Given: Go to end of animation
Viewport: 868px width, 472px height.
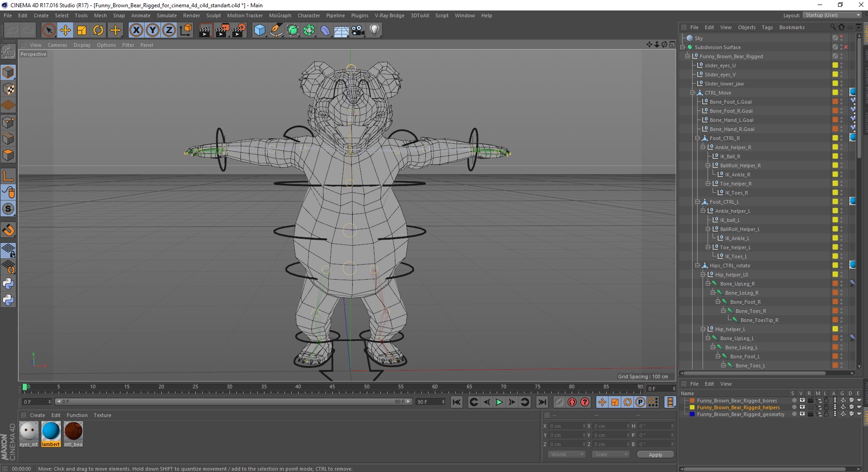Looking at the screenshot, I should click(x=542, y=402).
